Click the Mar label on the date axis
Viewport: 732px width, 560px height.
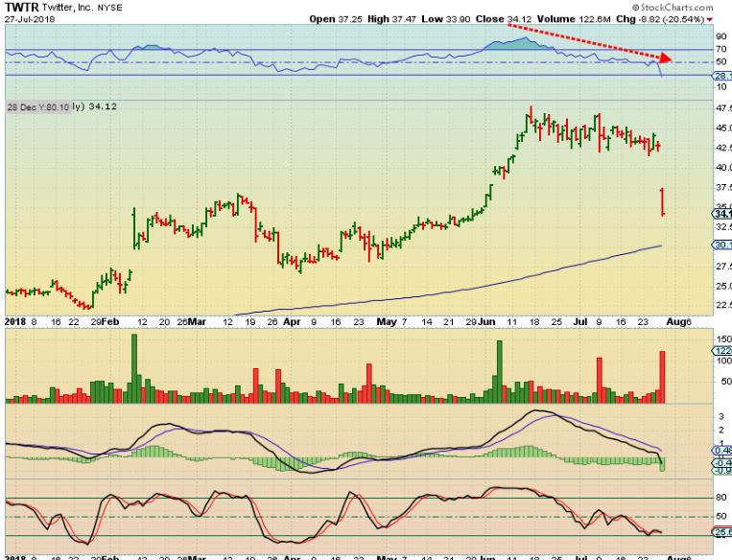pyautogui.click(x=197, y=322)
